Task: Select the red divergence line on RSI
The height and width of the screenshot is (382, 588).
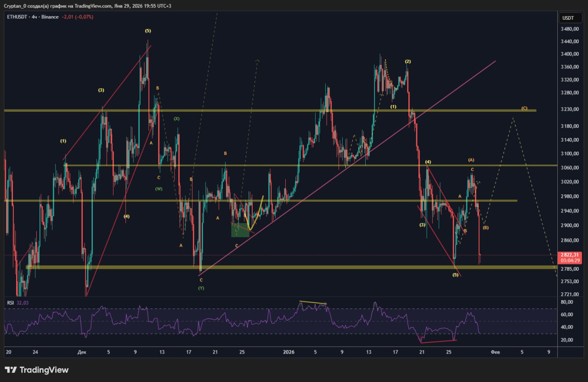Action: pyautogui.click(x=438, y=342)
